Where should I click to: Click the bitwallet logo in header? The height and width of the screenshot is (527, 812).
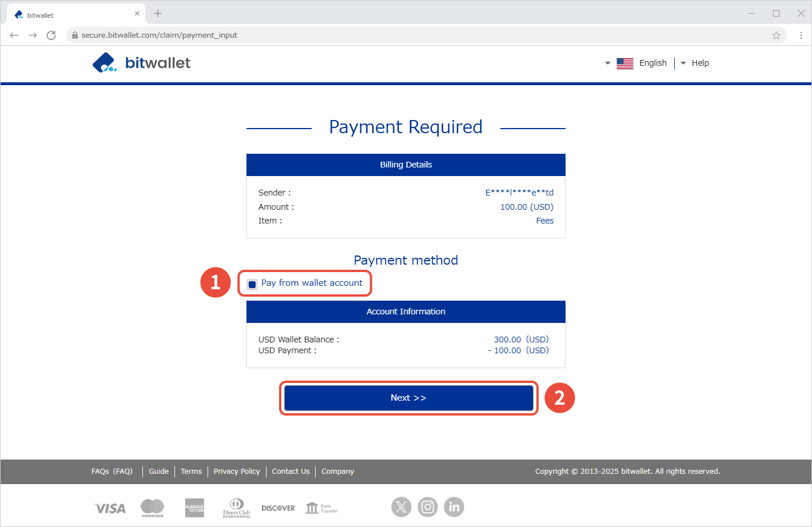click(x=141, y=63)
